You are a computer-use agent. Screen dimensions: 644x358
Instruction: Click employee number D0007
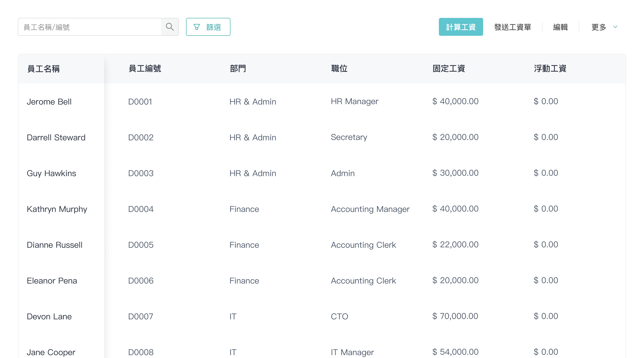140,316
